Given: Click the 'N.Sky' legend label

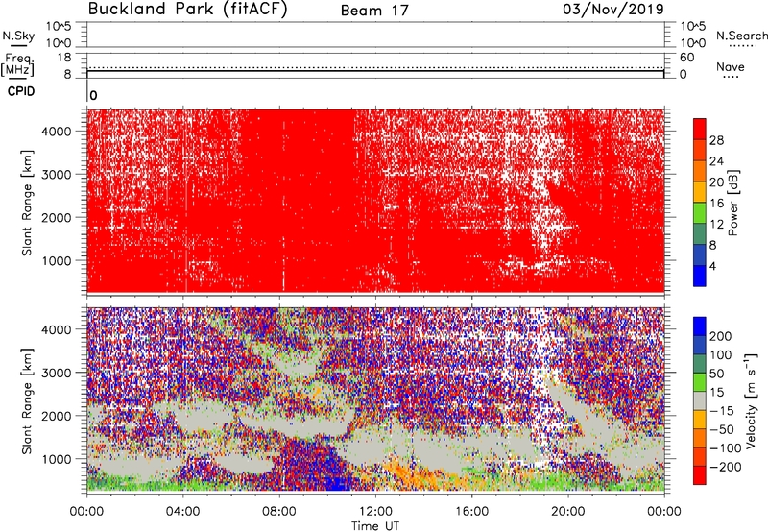Looking at the screenshot, I should point(18,36).
